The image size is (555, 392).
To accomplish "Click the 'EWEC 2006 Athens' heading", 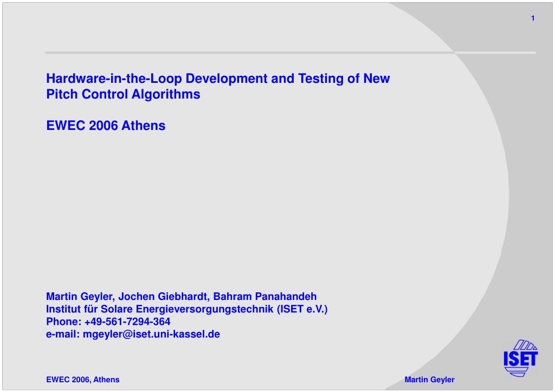I will [x=106, y=126].
